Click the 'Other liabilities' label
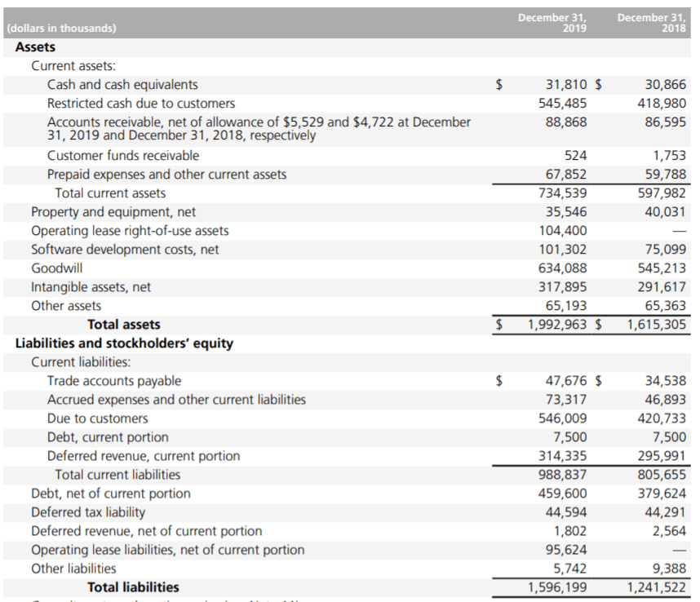The height and width of the screenshot is (602, 700). [x=73, y=569]
